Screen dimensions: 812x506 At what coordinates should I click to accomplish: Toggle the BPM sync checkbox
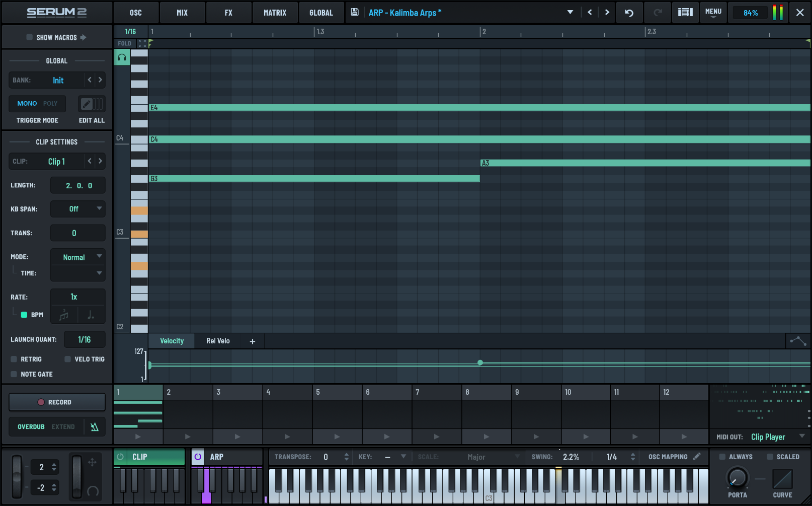[x=24, y=315]
